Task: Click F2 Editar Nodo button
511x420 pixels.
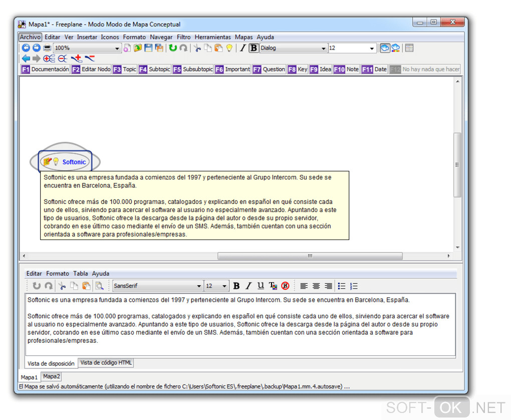Action: 91,70
